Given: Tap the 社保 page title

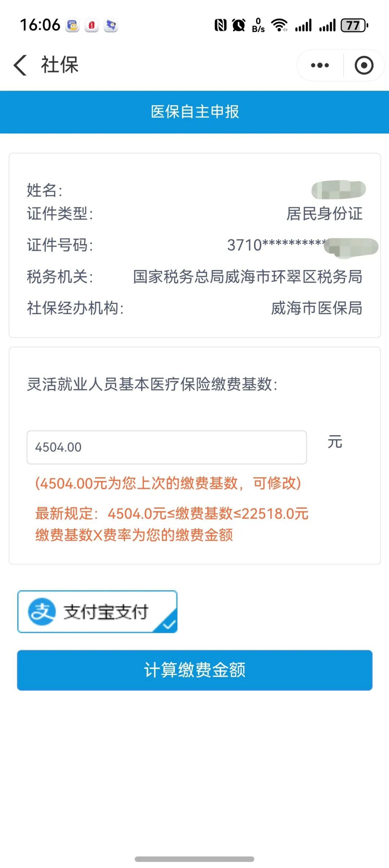Looking at the screenshot, I should [60, 65].
